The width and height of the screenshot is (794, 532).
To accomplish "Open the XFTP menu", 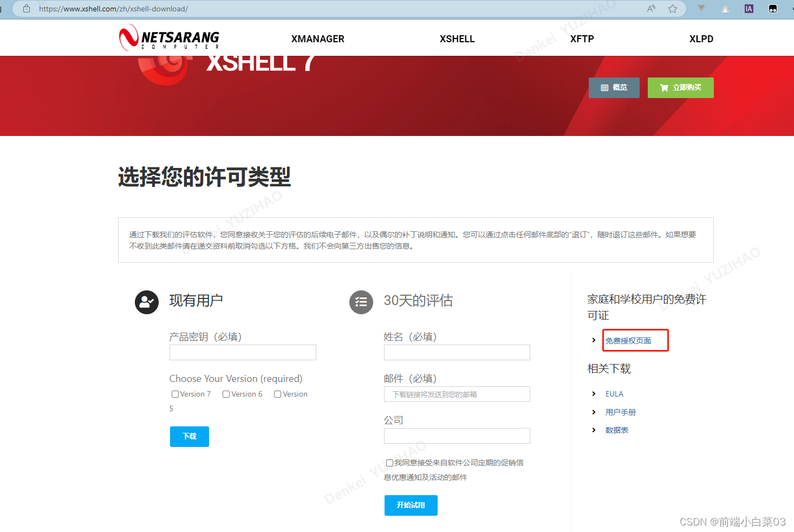I will 582,39.
